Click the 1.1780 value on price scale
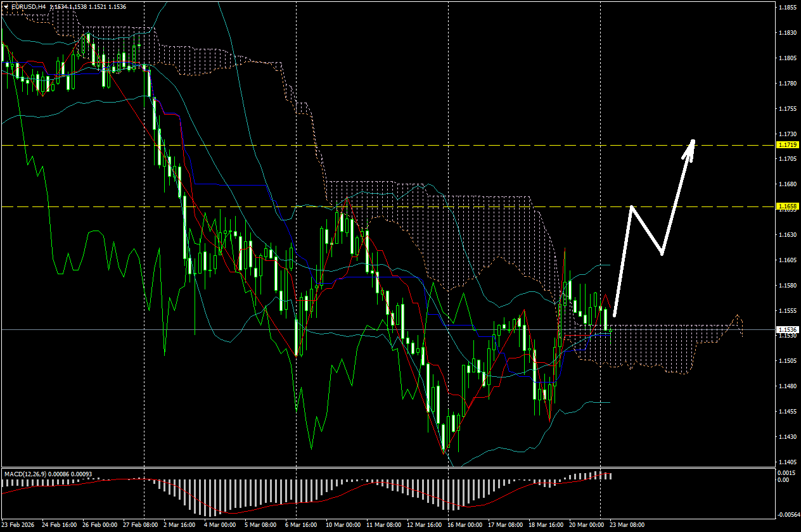801x532 pixels. tap(788, 84)
